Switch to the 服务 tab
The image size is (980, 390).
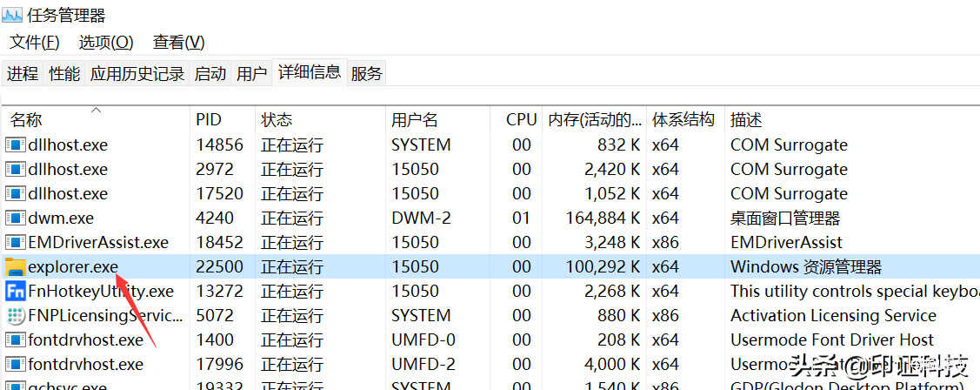(x=366, y=74)
